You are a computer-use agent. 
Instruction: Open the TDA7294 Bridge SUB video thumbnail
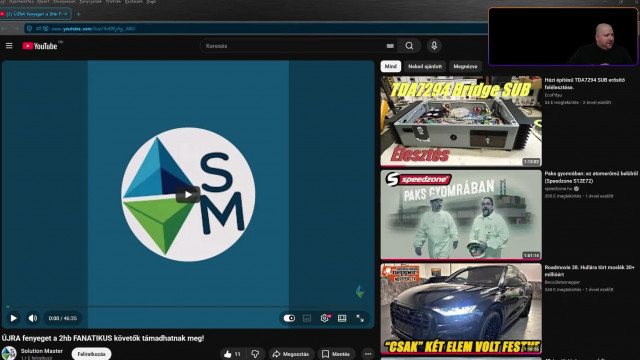pos(461,121)
